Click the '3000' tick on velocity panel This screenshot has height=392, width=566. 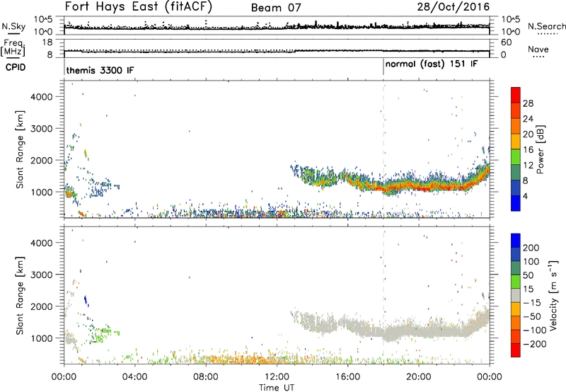[x=42, y=275]
